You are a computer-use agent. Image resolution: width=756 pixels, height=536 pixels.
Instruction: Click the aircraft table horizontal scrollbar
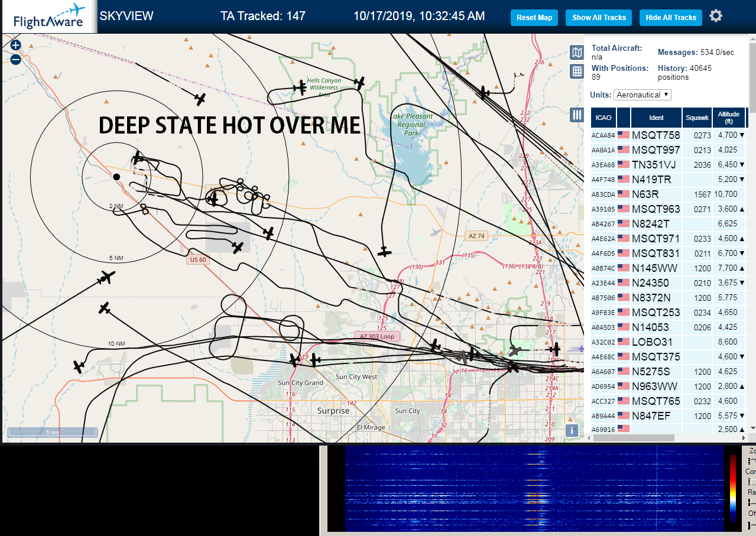click(632, 438)
